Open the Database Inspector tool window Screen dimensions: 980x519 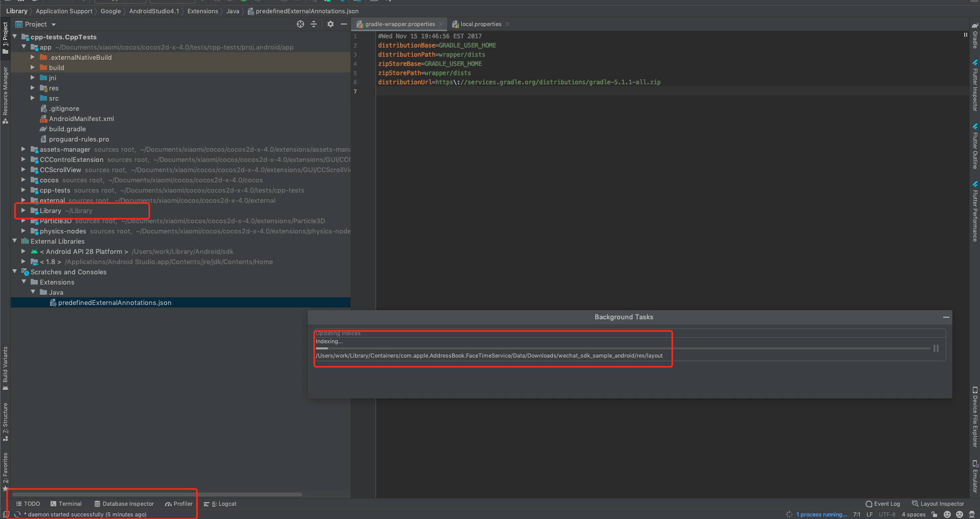tap(124, 504)
